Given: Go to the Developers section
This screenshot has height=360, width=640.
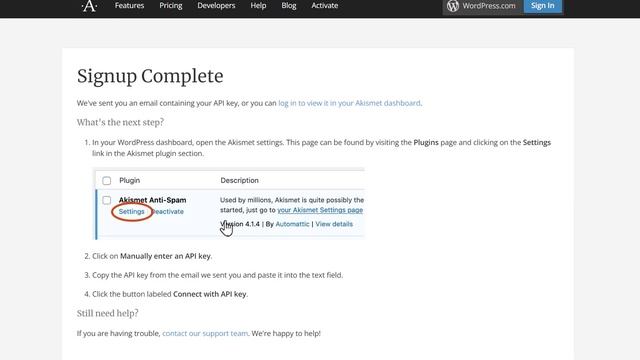Looking at the screenshot, I should (x=216, y=6).
